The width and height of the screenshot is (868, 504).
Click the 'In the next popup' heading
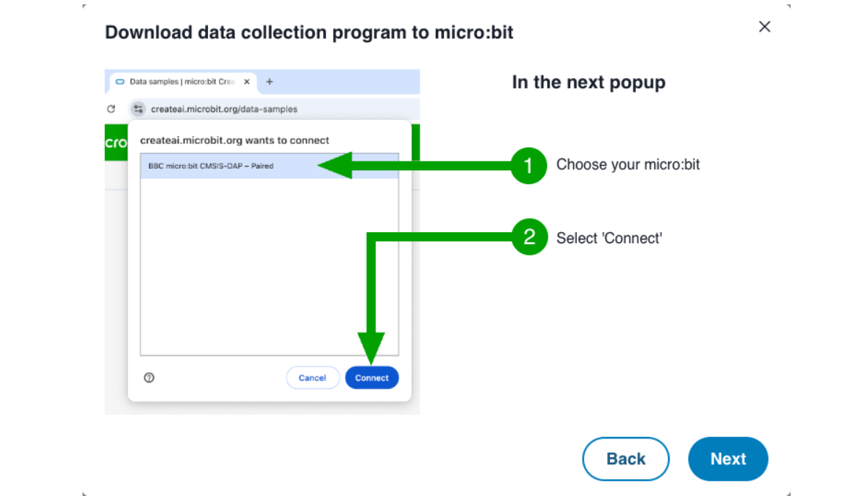(x=588, y=83)
